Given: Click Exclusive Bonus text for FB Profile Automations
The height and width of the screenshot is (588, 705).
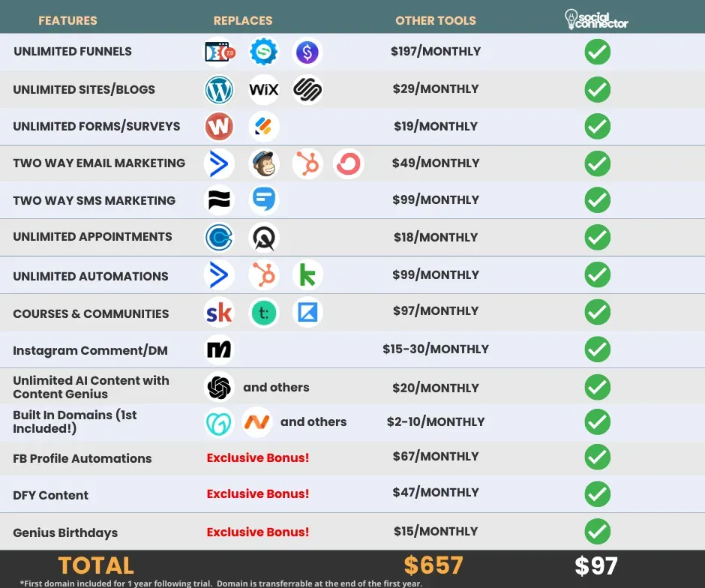Looking at the screenshot, I should [258, 457].
